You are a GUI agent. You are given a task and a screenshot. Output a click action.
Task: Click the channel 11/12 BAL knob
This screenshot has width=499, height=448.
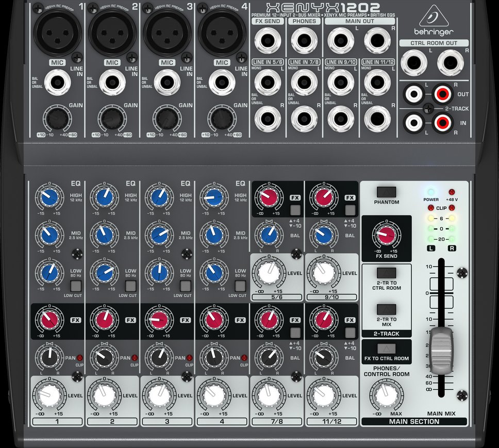click(324, 358)
